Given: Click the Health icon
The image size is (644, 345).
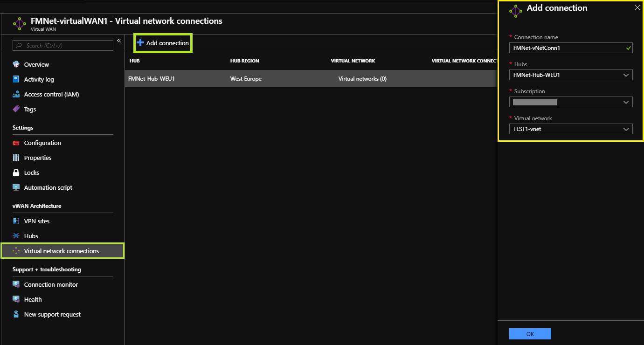Looking at the screenshot, I should coord(16,299).
